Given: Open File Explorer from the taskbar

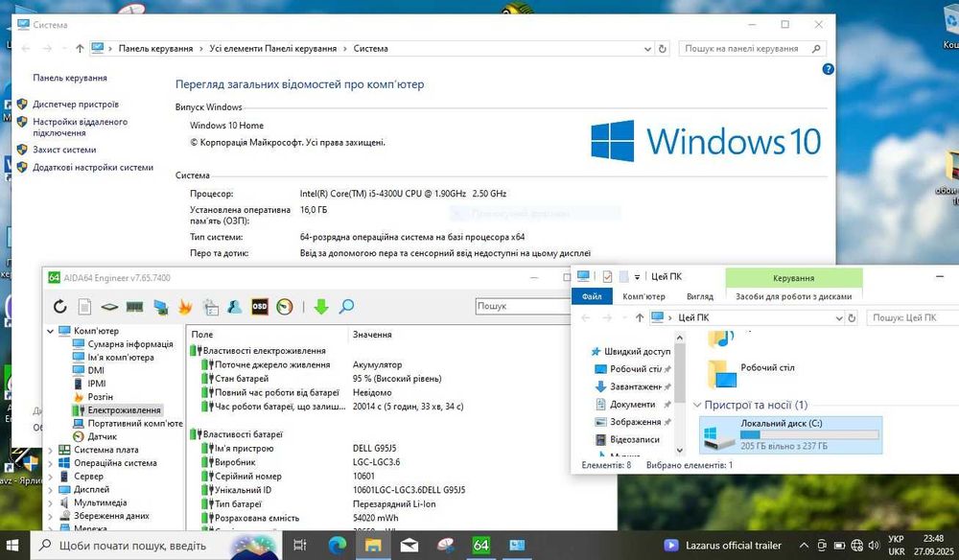Looking at the screenshot, I should 373,545.
